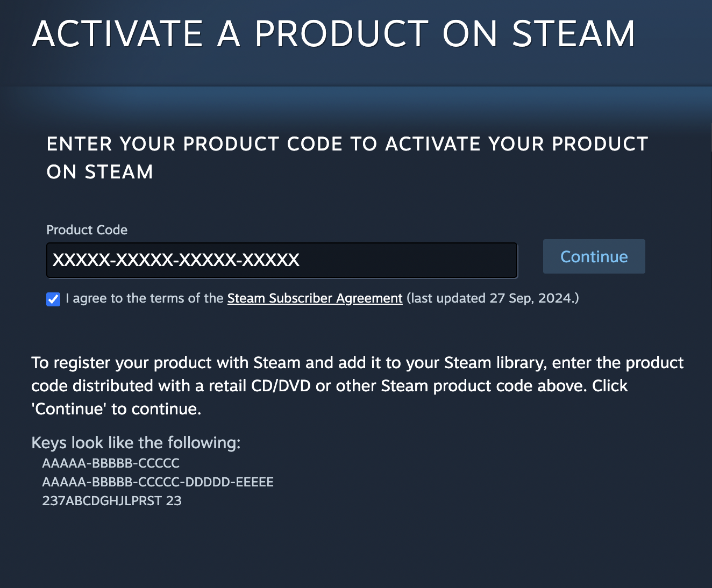Click the "I agree to the terms" text
Image resolution: width=712 pixels, height=588 pixels.
(144, 298)
